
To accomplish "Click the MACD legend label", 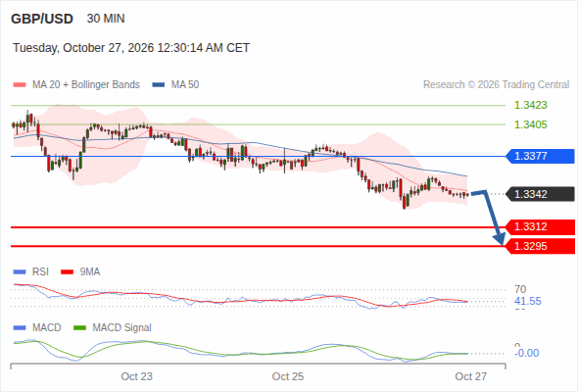I will pos(47,327).
